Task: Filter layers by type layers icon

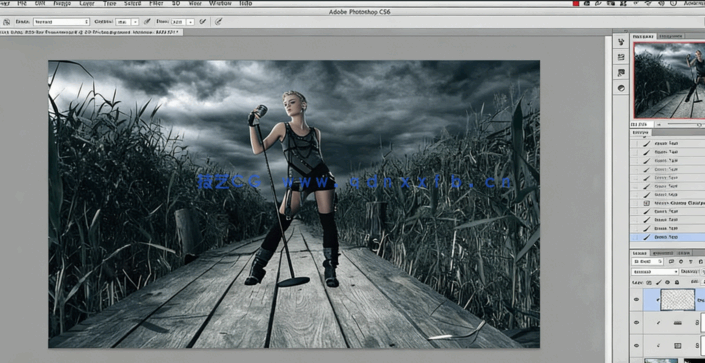Action: (x=691, y=261)
